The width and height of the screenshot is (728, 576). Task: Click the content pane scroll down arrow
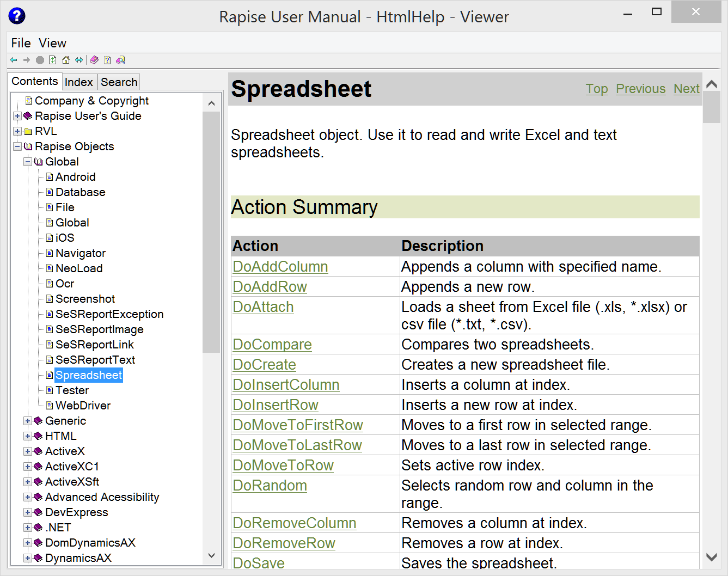coord(711,557)
